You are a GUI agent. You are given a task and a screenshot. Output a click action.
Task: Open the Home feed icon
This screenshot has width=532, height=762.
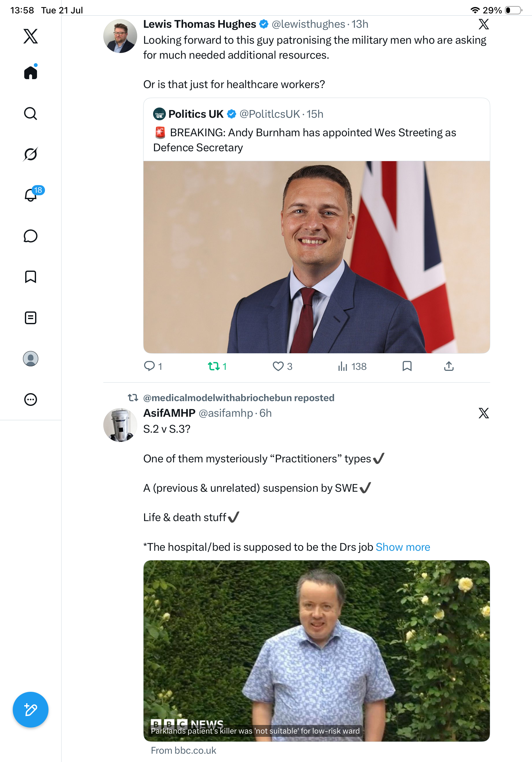(31, 72)
